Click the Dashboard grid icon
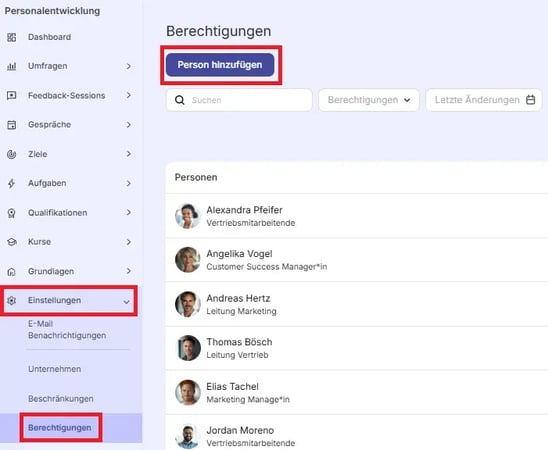 pos(12,37)
